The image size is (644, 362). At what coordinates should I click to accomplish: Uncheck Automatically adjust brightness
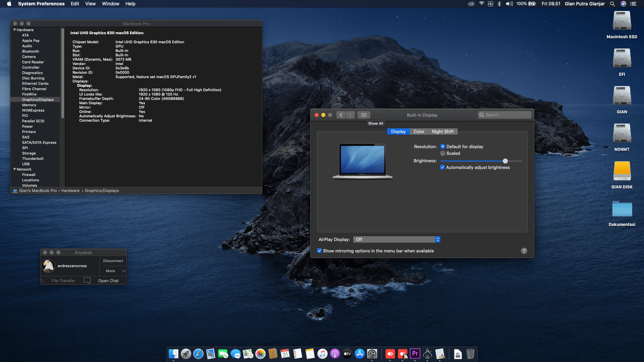[x=442, y=167]
